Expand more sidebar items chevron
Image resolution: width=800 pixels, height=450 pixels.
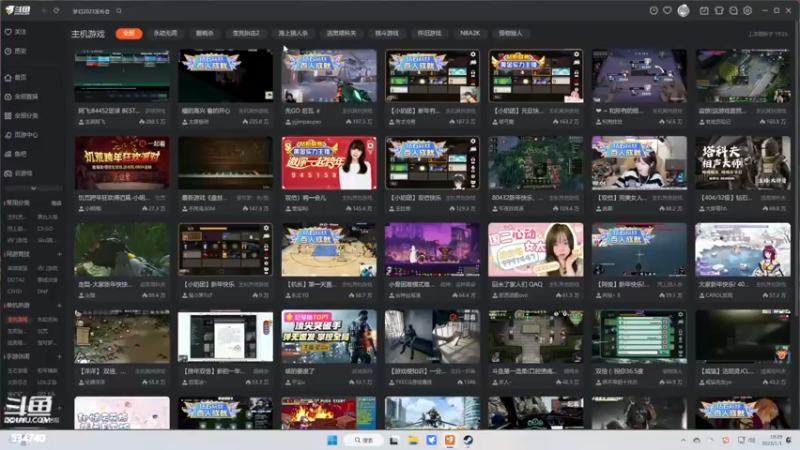(33, 188)
